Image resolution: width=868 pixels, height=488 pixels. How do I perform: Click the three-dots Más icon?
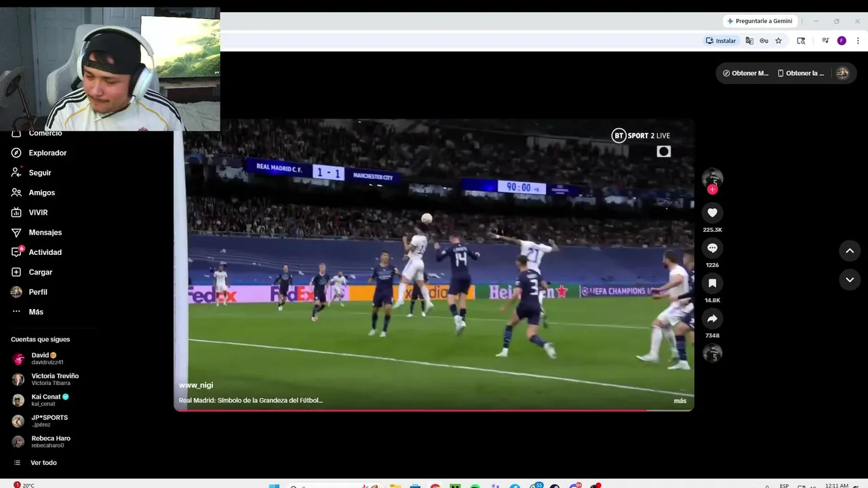click(16, 312)
